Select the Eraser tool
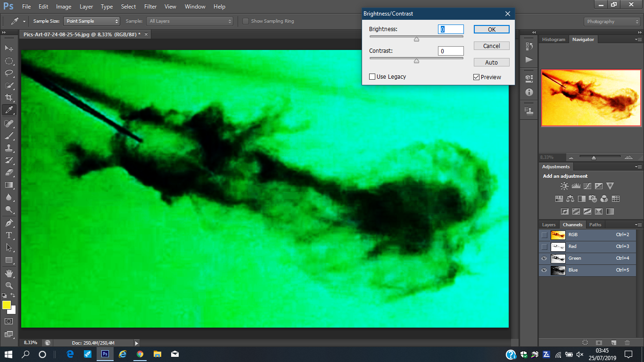This screenshot has width=644, height=362. [x=9, y=173]
